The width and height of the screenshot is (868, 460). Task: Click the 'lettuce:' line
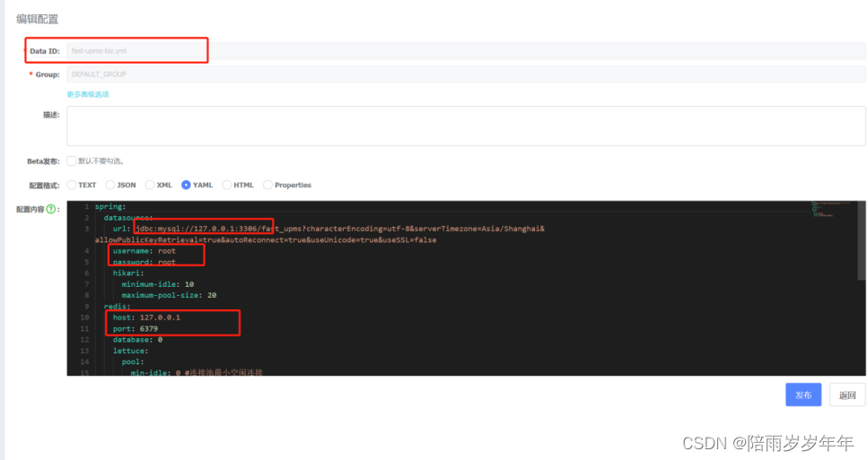(x=131, y=351)
